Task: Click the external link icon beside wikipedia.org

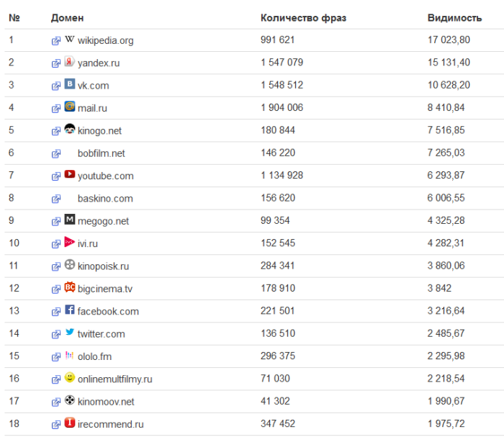Action: point(56,41)
